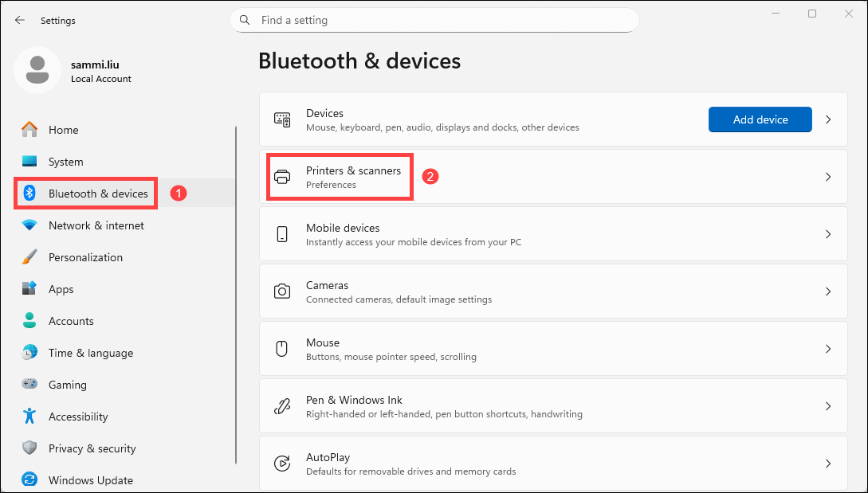
Task: Click the camera icon in Cameras row
Action: [x=282, y=291]
